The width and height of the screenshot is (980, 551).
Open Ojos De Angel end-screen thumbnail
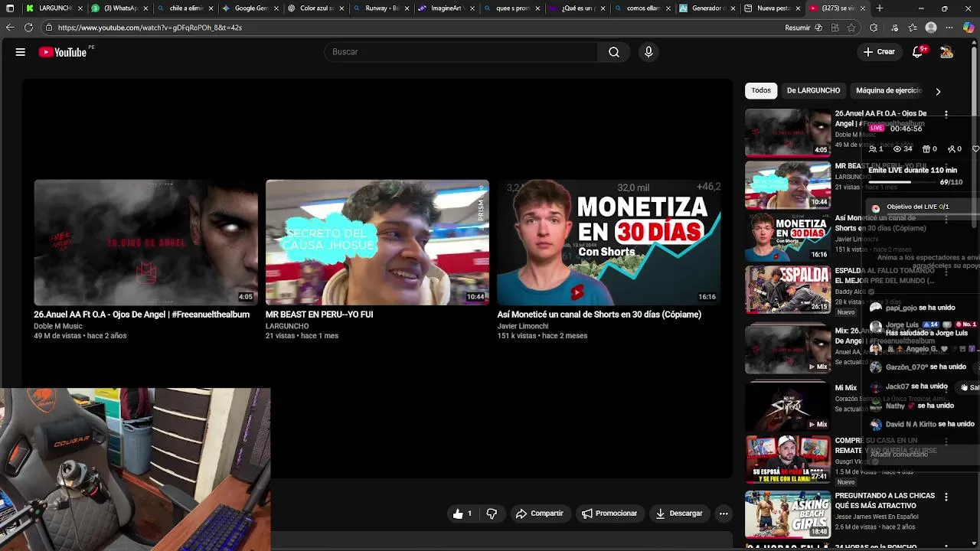tap(145, 243)
